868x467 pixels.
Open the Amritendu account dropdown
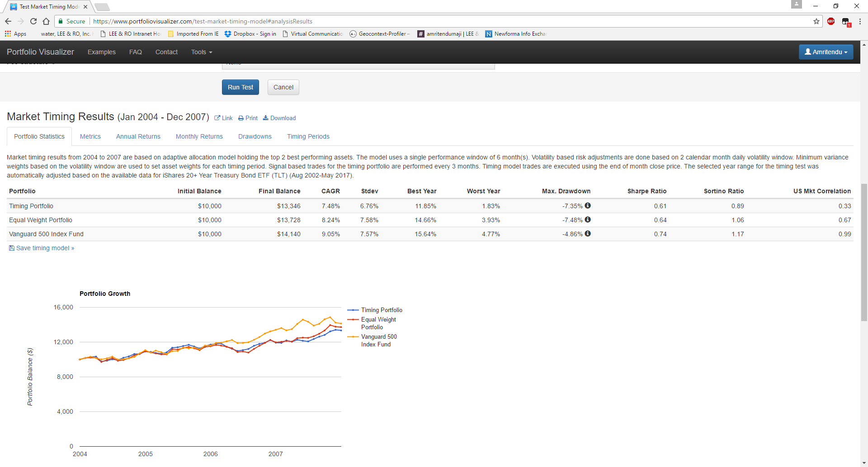(x=826, y=52)
